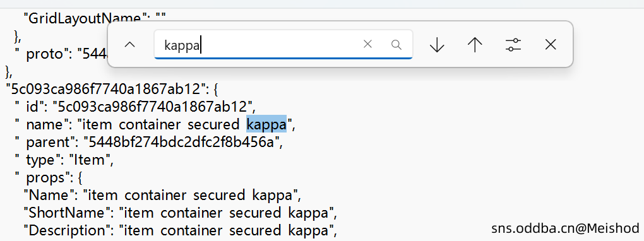The width and height of the screenshot is (644, 241).
Task: Expand the replace row with the chevron
Action: (x=130, y=44)
